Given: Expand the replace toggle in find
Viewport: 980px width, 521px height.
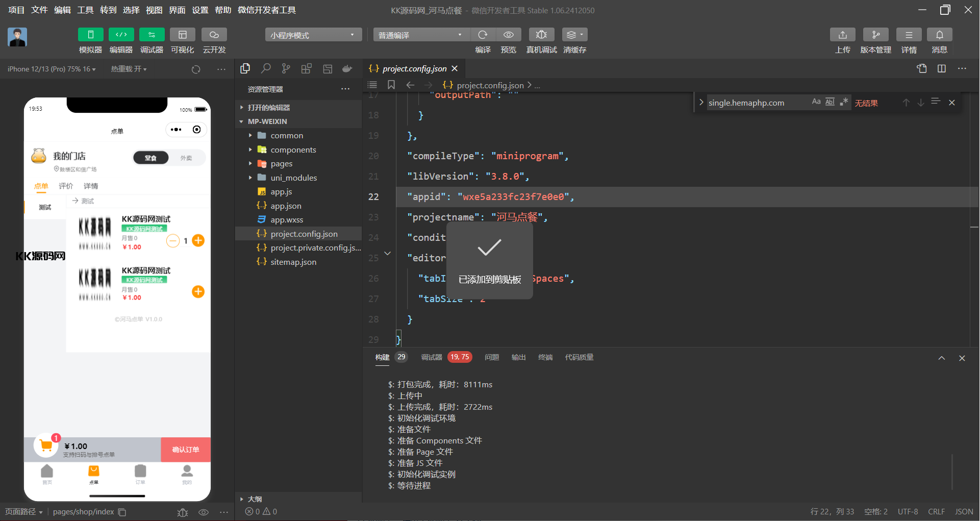Looking at the screenshot, I should pyautogui.click(x=701, y=103).
